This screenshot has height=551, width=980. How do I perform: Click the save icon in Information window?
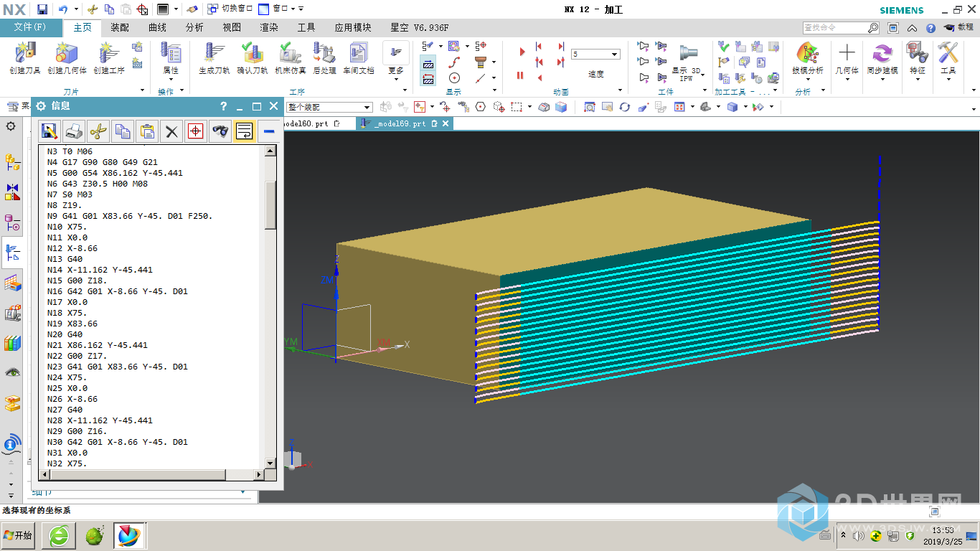pyautogui.click(x=50, y=131)
